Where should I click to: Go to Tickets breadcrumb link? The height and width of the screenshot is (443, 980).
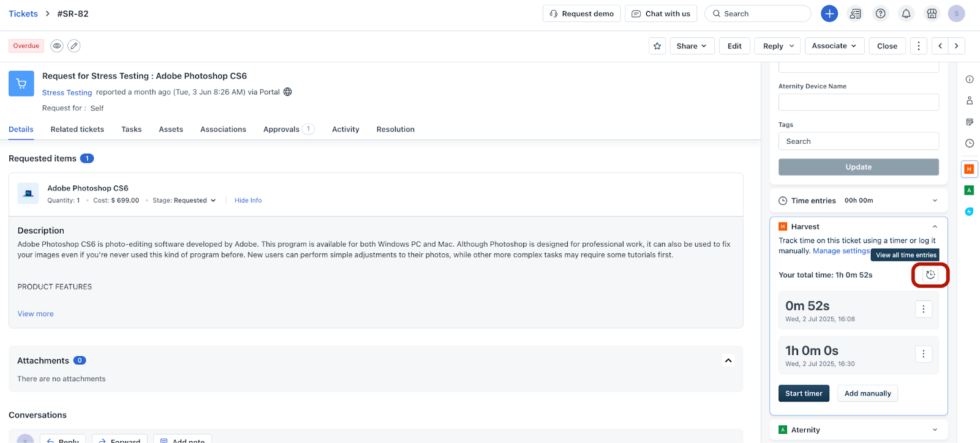23,13
